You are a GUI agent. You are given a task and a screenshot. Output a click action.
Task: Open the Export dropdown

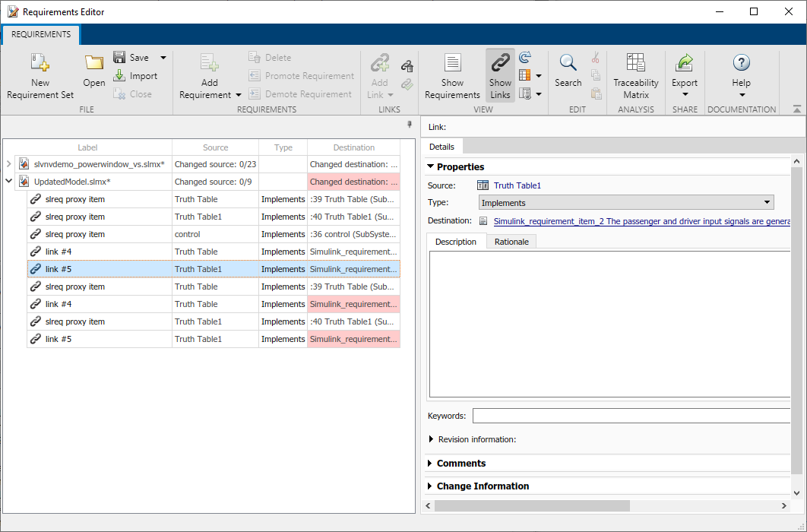tap(684, 76)
